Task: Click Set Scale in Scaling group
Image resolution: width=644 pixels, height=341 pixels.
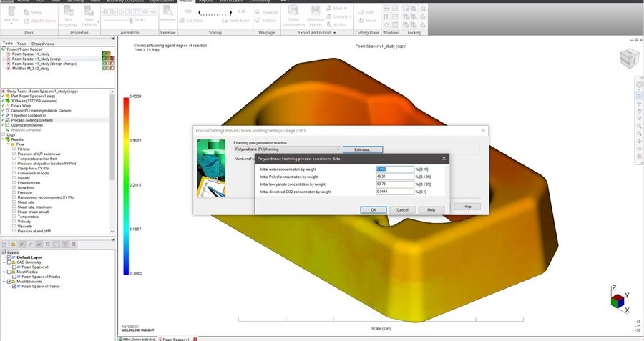Action: 190,21
